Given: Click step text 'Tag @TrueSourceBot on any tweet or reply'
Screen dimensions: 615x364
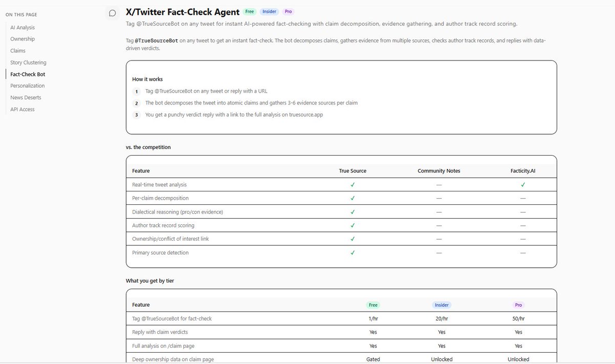Looking at the screenshot, I should click(206, 91).
